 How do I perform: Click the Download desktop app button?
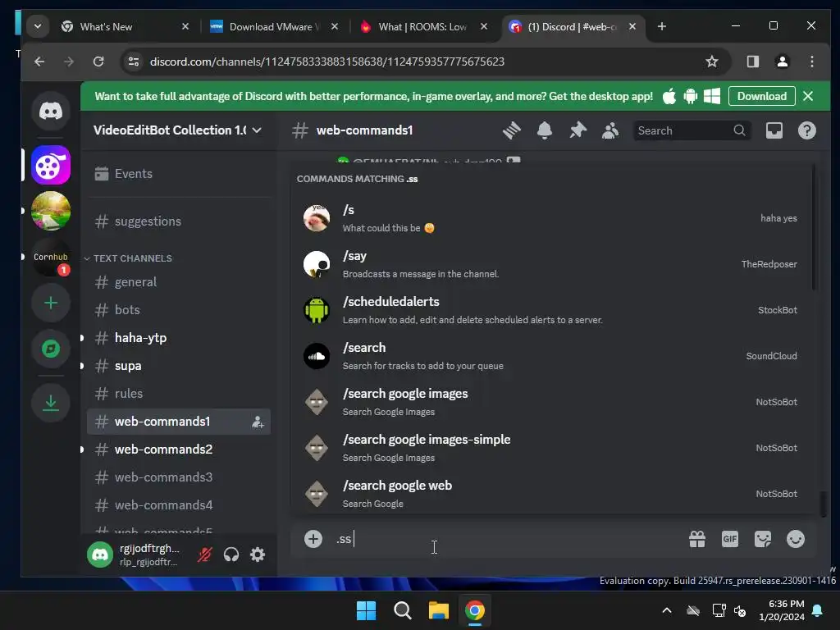762,97
